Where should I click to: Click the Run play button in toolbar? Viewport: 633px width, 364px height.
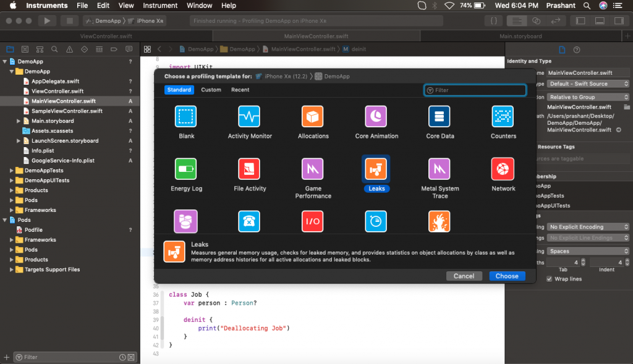pos(47,20)
